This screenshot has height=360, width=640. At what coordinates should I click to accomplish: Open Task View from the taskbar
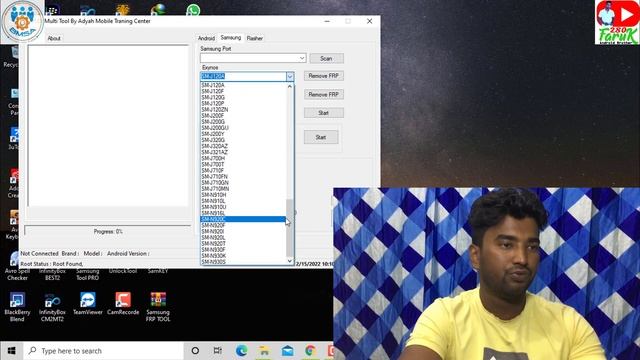tap(218, 351)
